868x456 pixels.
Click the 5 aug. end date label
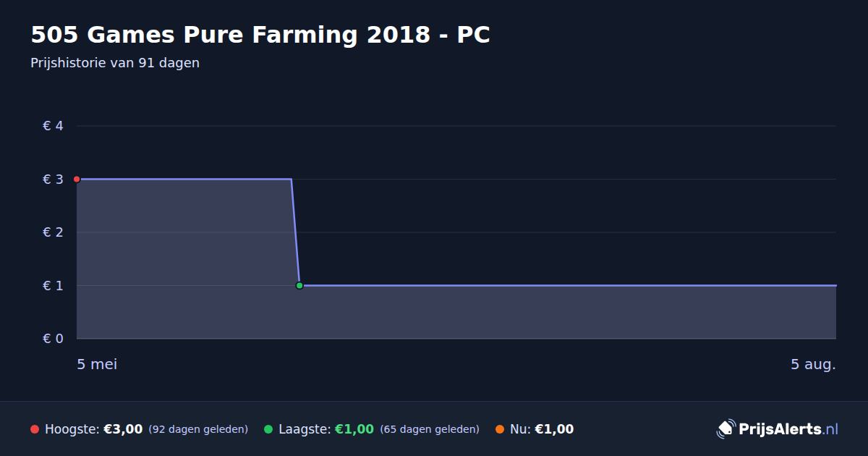tap(813, 364)
